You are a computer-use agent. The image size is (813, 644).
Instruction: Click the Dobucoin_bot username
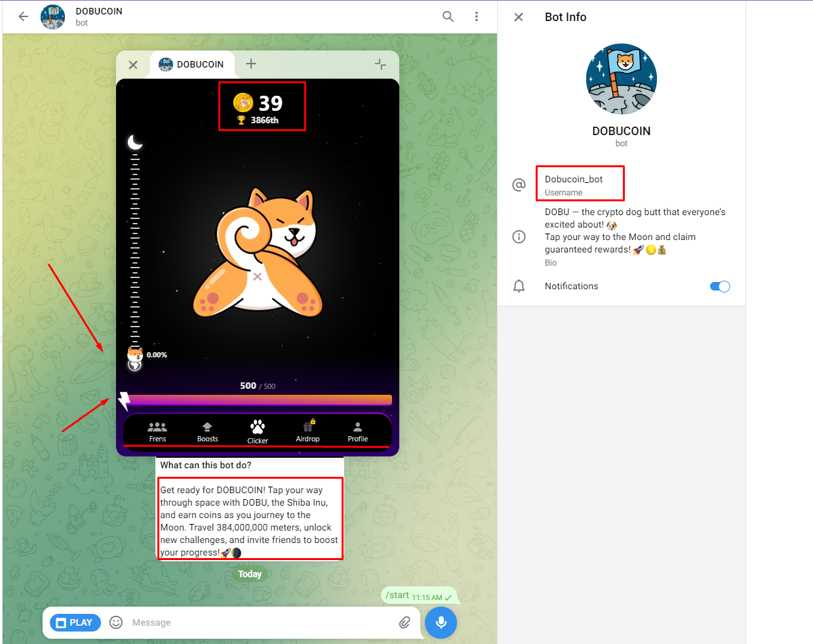point(574,179)
